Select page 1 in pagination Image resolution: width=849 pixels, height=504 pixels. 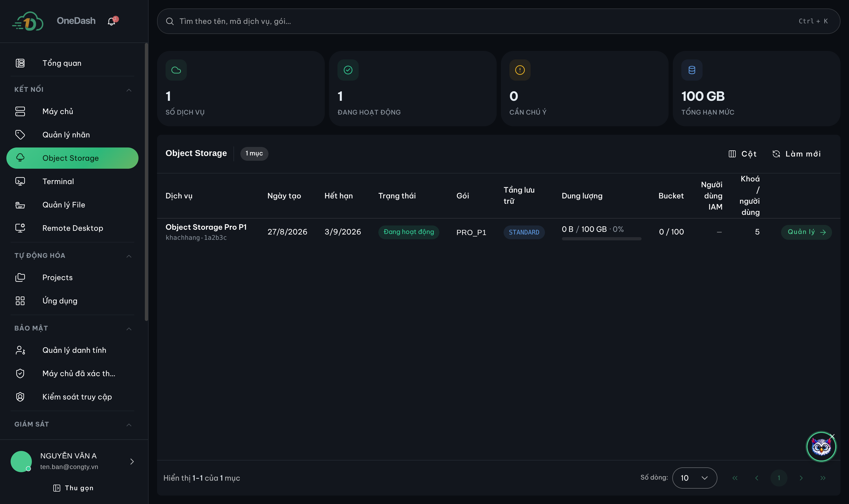(779, 478)
